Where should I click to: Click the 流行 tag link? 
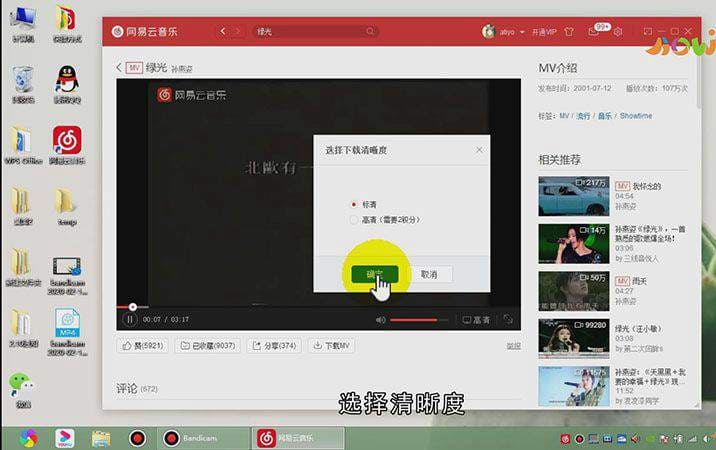(583, 116)
